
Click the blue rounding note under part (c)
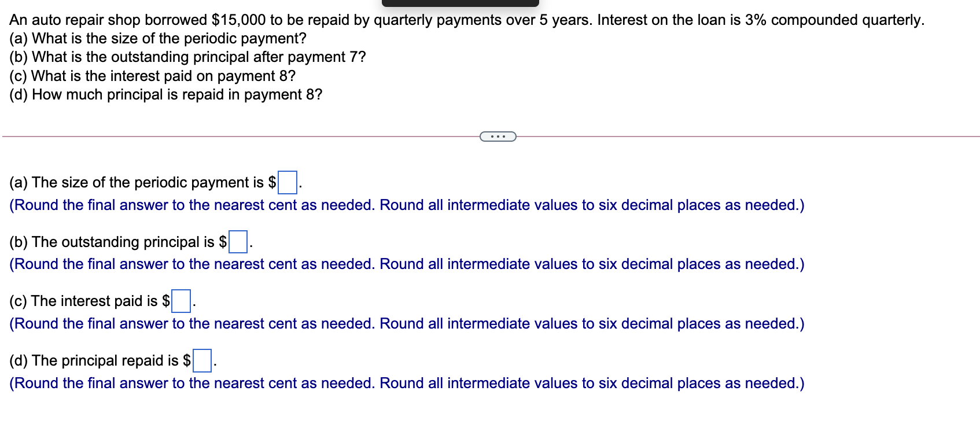pos(407,323)
